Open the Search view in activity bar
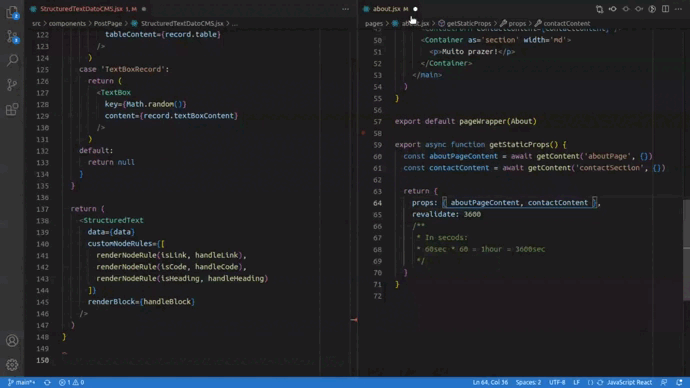Viewport: 690px width, 388px height. pos(12,60)
